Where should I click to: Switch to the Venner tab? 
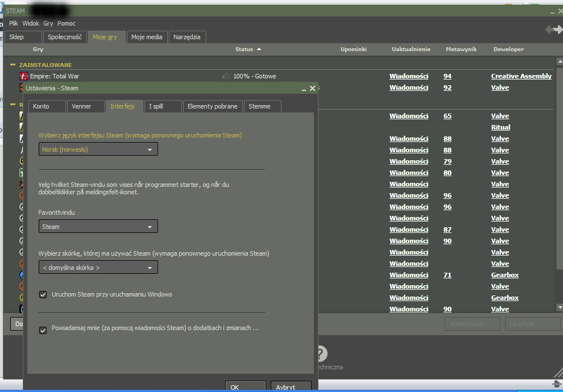coord(85,106)
